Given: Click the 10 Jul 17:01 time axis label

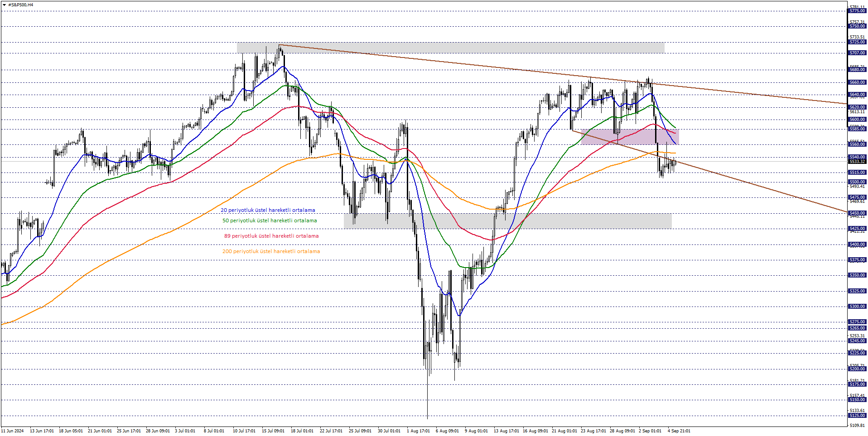Looking at the screenshot, I should (244, 431).
